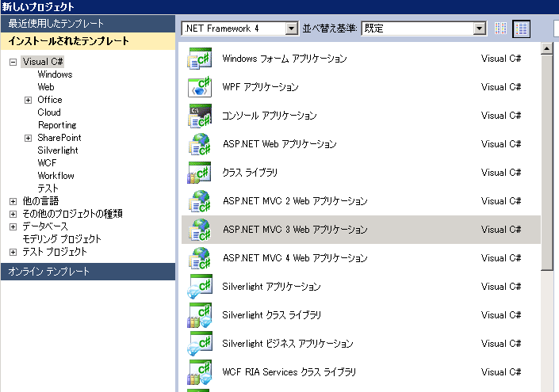Screen dimensions: 559x392
Task: Select Visual C# in the tree
Action: tap(43, 62)
